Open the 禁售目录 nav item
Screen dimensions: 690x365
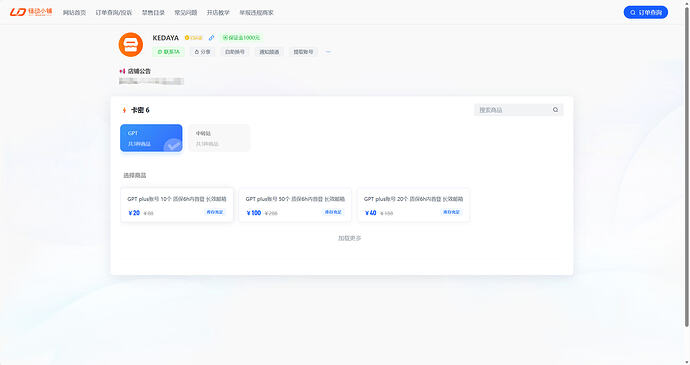click(153, 13)
